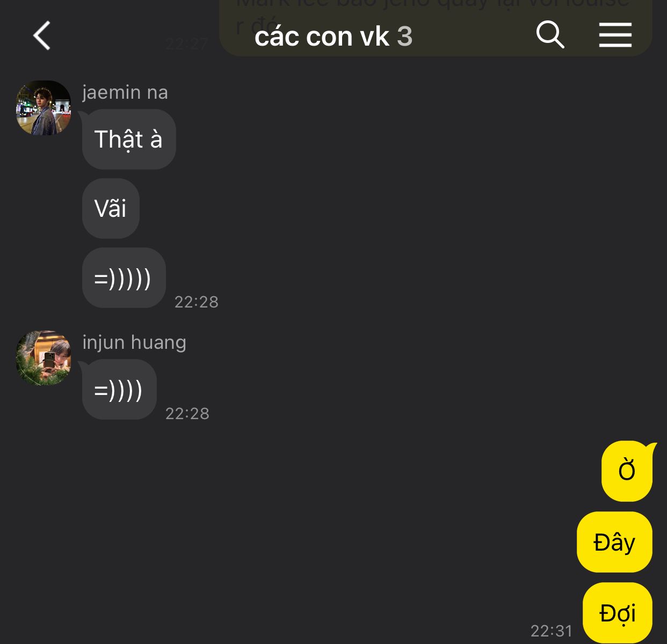Open the hamburger menu icon
This screenshot has width=667, height=644.
point(615,35)
